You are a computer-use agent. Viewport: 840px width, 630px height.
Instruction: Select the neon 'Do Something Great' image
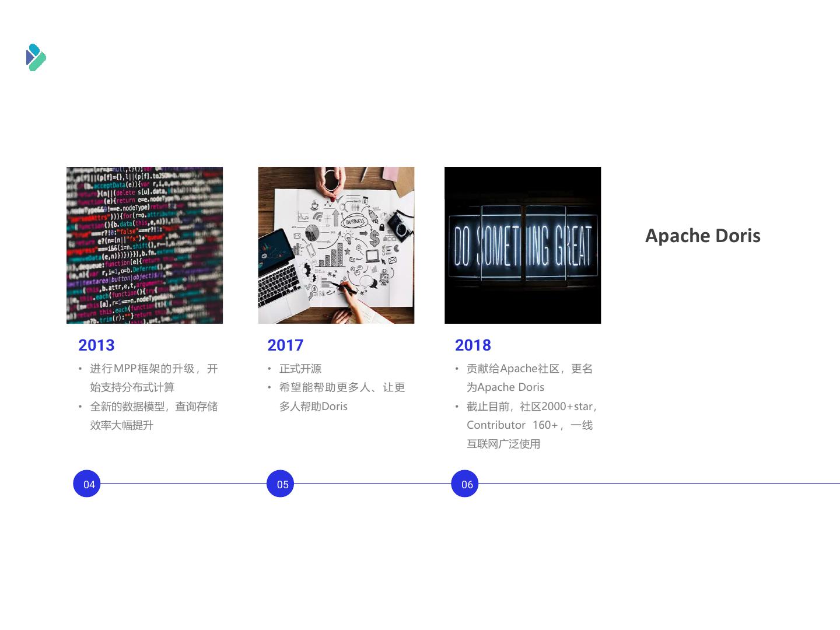523,245
